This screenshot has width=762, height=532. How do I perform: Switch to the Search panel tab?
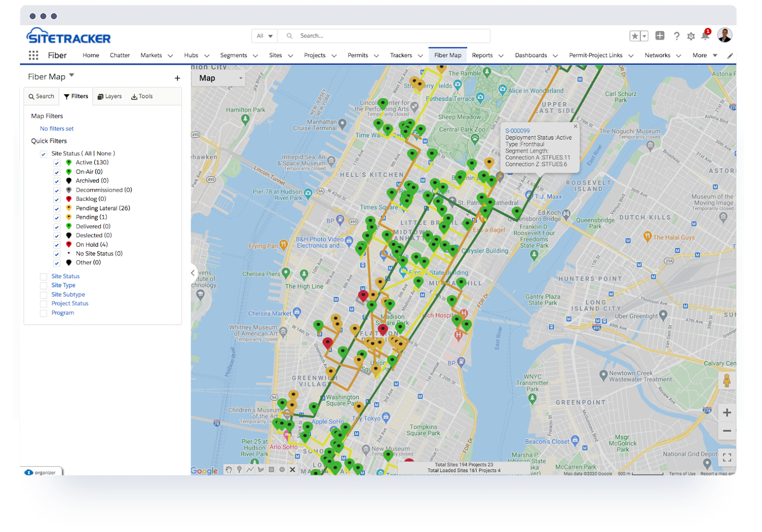point(41,97)
